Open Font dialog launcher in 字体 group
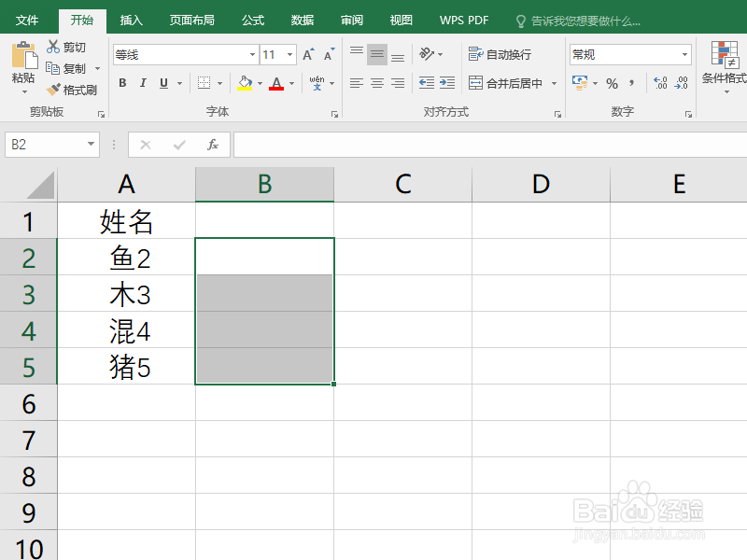This screenshot has width=747, height=560. (x=334, y=114)
